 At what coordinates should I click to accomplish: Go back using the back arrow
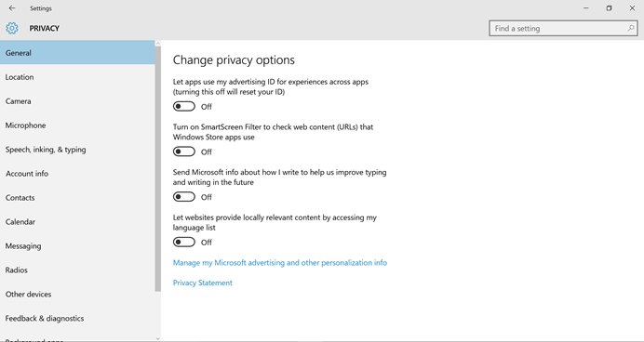12,8
